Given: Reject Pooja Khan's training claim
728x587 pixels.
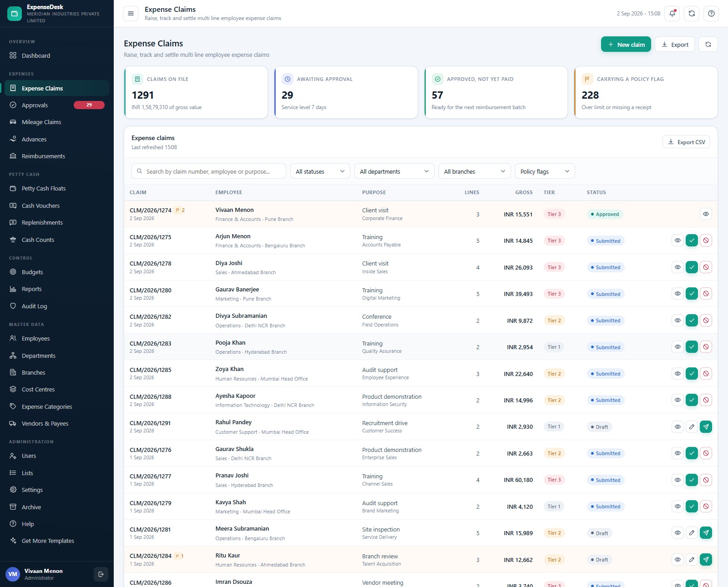Looking at the screenshot, I should 706,347.
